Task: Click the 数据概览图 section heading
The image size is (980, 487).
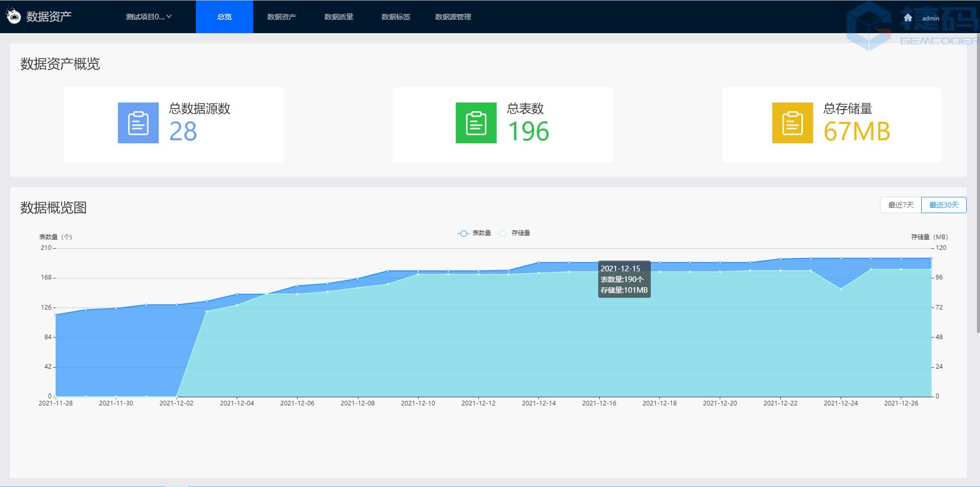Action: (x=54, y=208)
